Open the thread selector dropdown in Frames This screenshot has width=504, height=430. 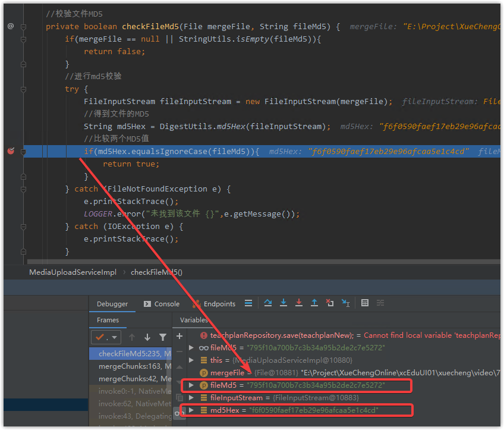click(x=106, y=337)
